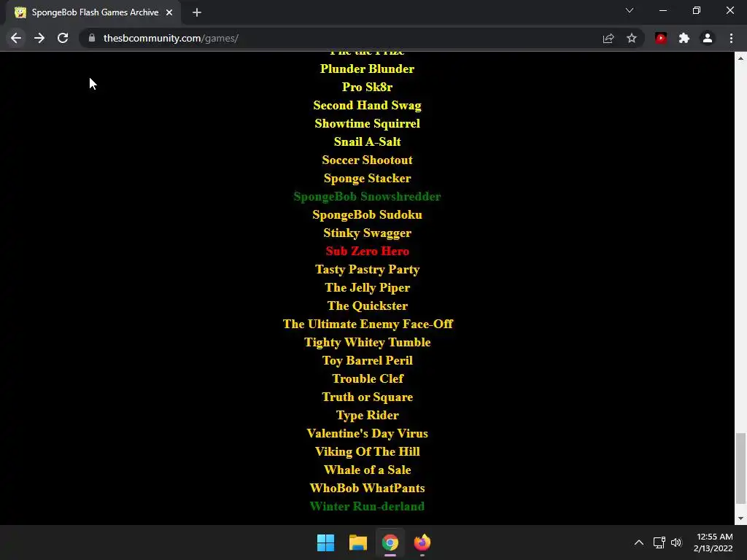
Task: Open Truth or Square link
Action: [x=368, y=397]
